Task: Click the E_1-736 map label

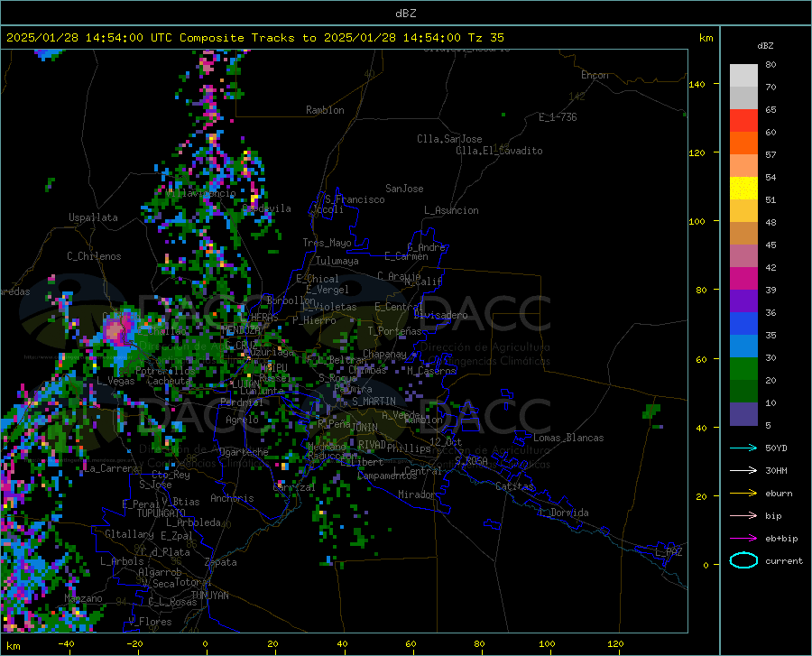Action: 558,117
